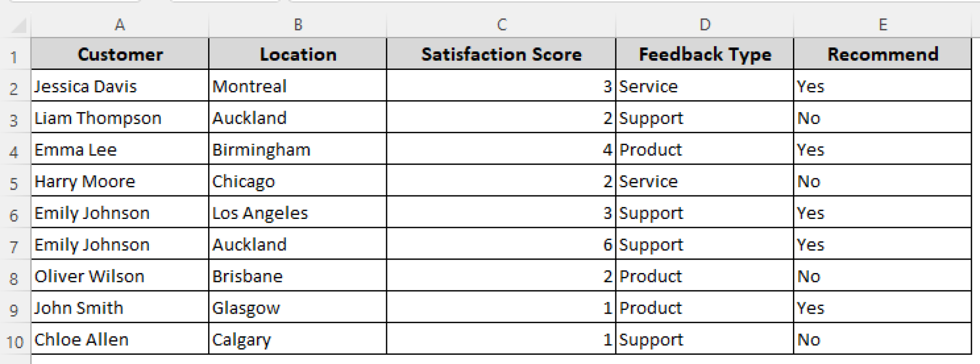Select row 1 header
Viewport: 980px width, 364px height.
[x=14, y=54]
